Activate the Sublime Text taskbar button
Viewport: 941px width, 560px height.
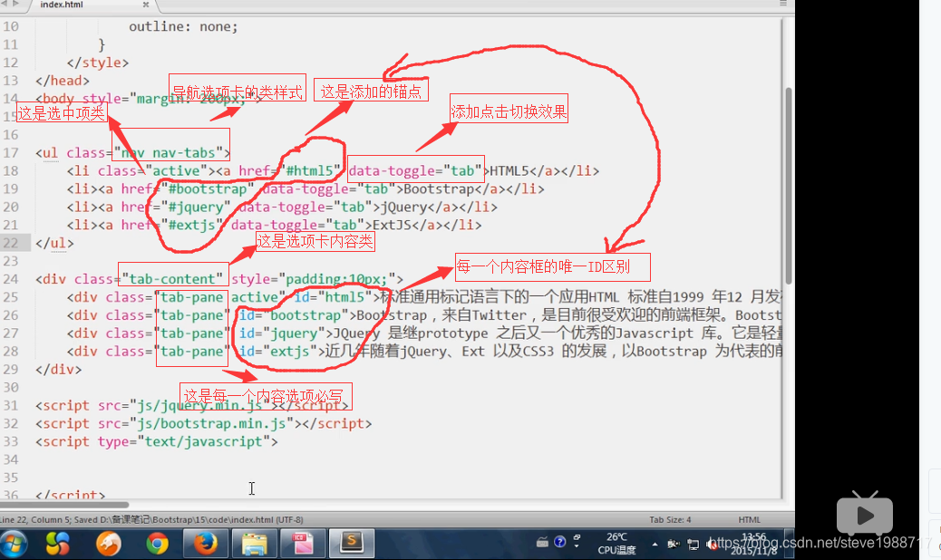click(x=352, y=544)
